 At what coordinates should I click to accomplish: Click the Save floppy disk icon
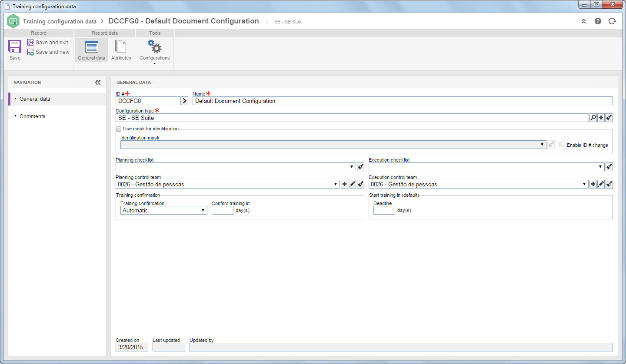(15, 47)
